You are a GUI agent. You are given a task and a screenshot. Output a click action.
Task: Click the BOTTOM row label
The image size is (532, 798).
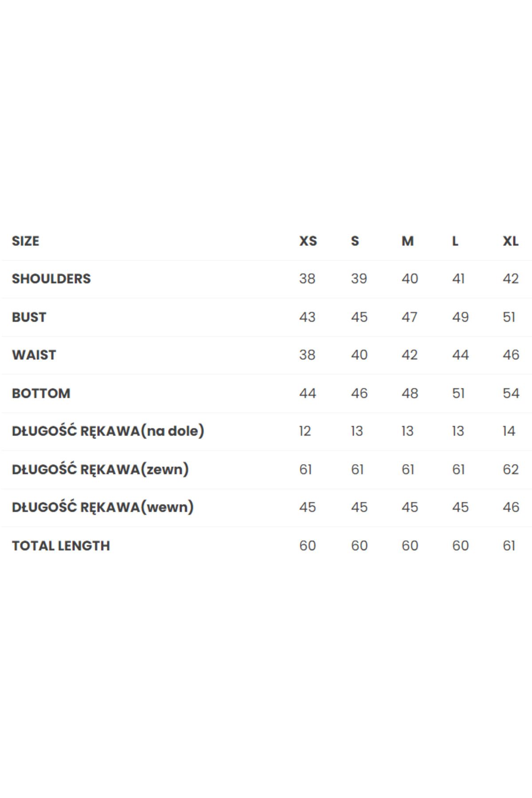click(x=41, y=394)
